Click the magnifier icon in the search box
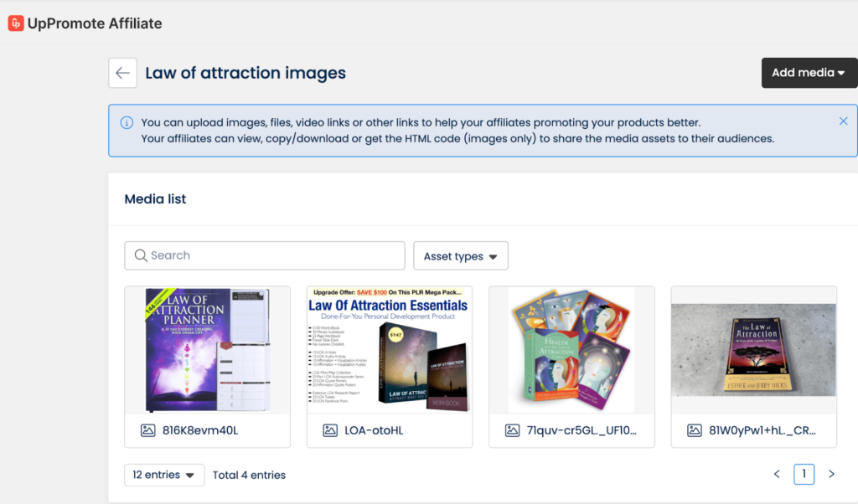The height and width of the screenshot is (504, 858). (139, 255)
